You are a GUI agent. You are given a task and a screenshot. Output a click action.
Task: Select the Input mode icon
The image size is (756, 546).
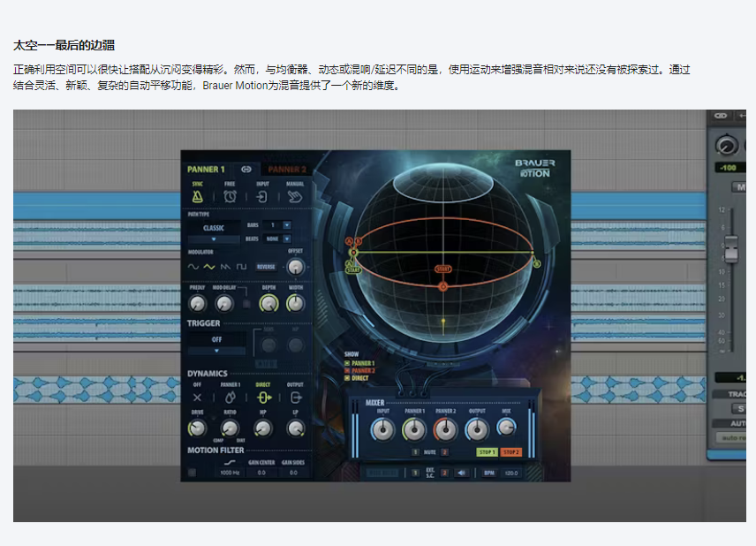(x=261, y=196)
